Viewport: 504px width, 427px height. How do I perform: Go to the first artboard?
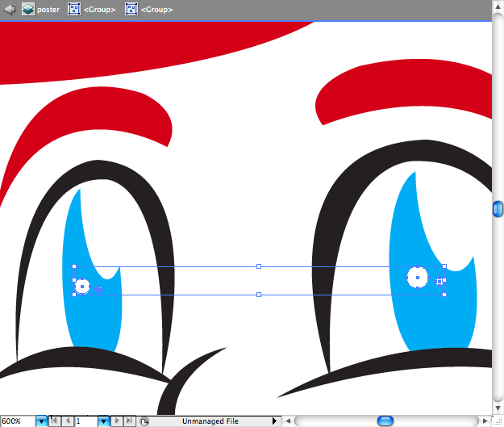(54, 421)
